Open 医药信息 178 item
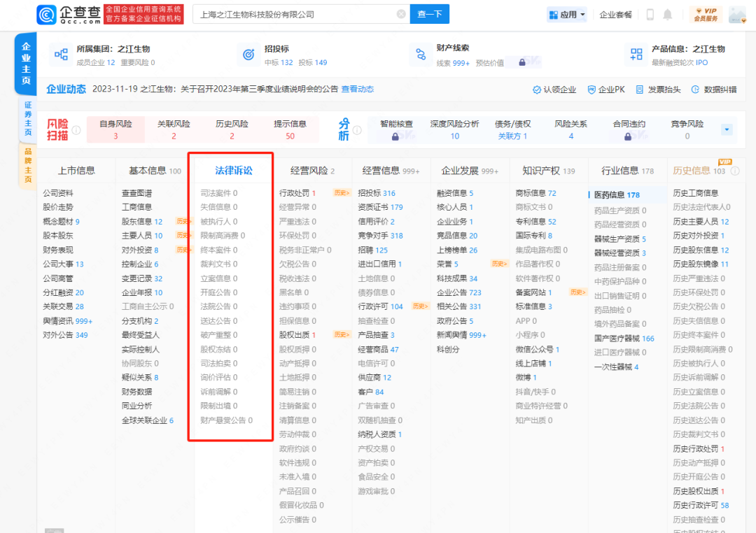756x533 pixels. click(x=617, y=194)
